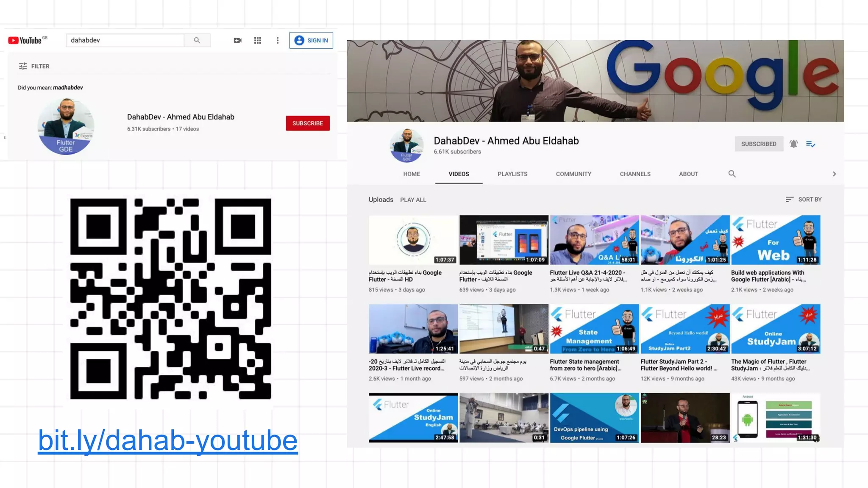Screen dimensions: 868x488
Task: Select the VIDEOS tab
Action: tap(459, 174)
